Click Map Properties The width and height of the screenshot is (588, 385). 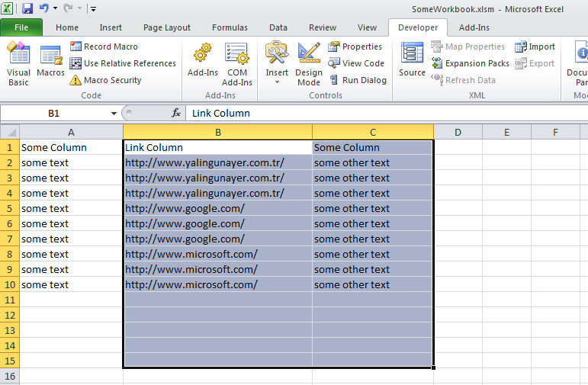click(x=468, y=47)
